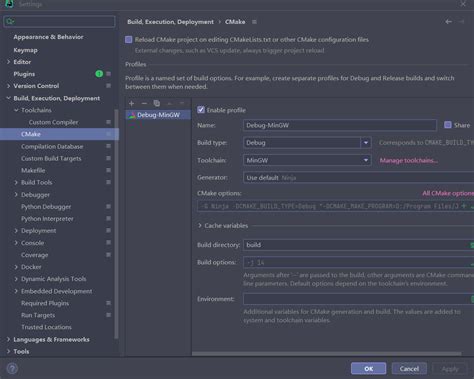Toggle Reload CMake project on editing checkbox
The height and width of the screenshot is (379, 474).
(129, 40)
